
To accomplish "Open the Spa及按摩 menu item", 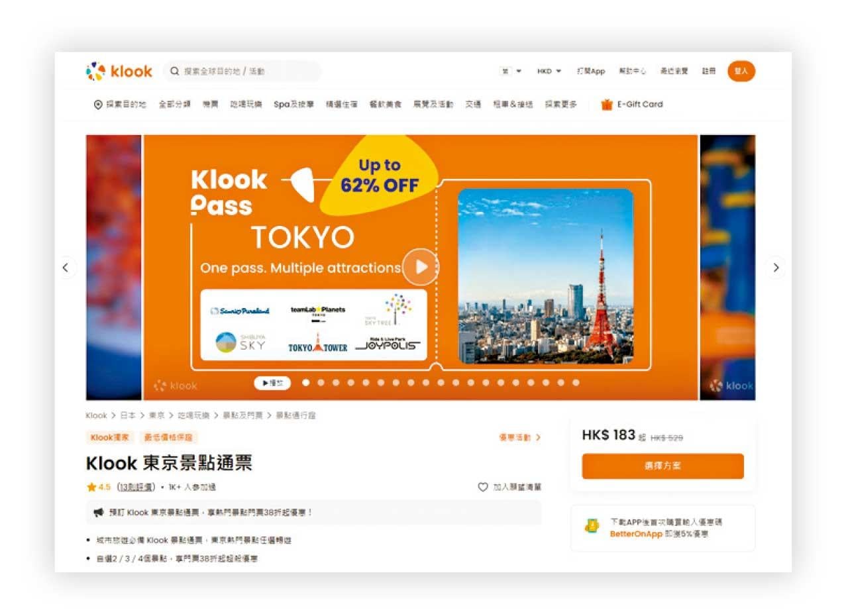I will coord(294,105).
